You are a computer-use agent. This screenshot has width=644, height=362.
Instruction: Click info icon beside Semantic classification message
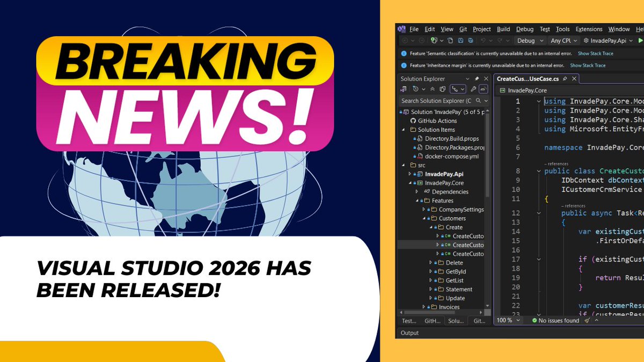point(404,54)
